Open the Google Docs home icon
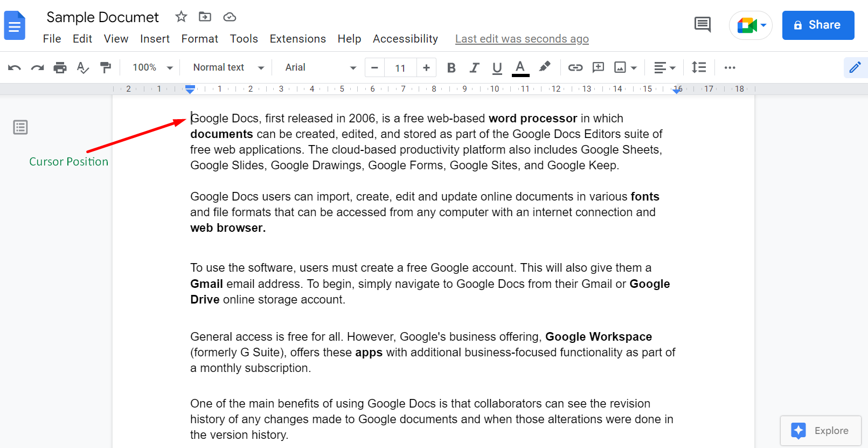Screen dimensions: 868x448 click(15, 25)
